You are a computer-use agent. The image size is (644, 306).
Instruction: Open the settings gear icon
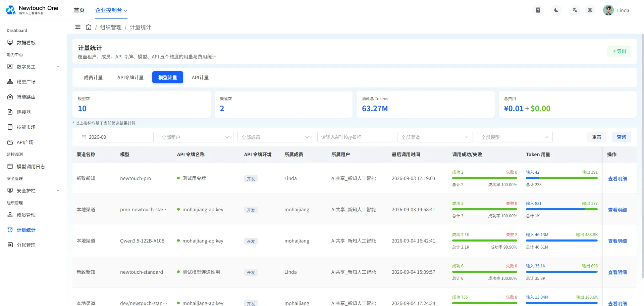click(590, 10)
